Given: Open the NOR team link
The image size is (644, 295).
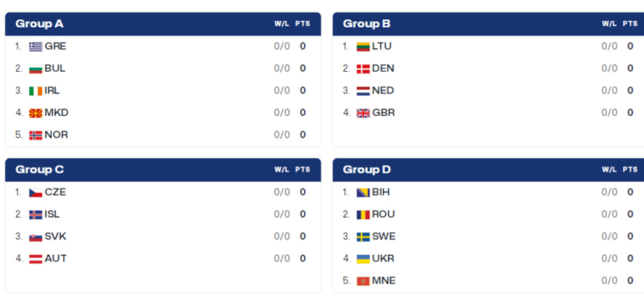Looking at the screenshot, I should tap(56, 135).
